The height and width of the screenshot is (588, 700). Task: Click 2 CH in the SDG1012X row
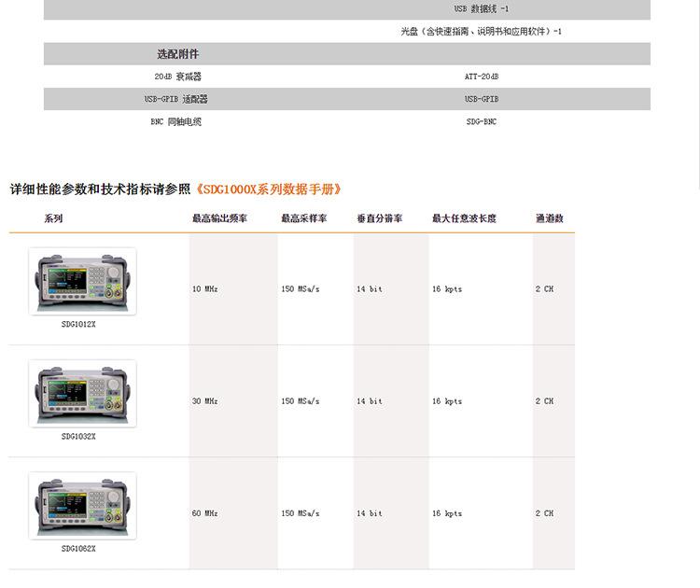[x=545, y=288]
